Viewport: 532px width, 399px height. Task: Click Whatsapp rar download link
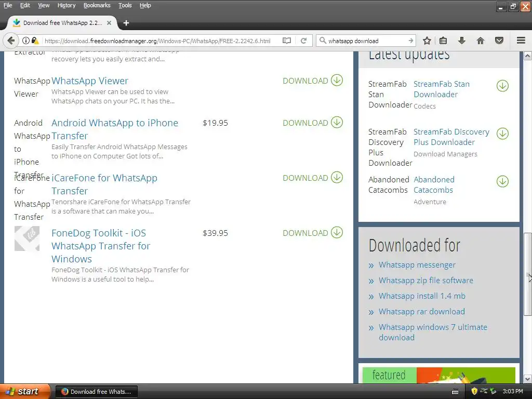422,312
